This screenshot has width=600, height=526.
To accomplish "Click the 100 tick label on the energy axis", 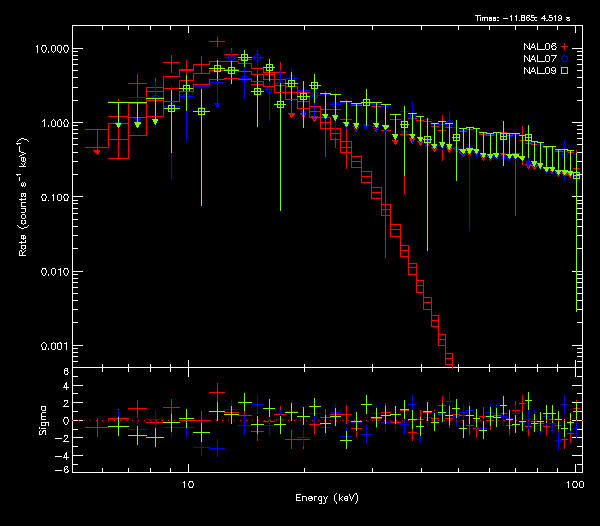I will (x=574, y=483).
